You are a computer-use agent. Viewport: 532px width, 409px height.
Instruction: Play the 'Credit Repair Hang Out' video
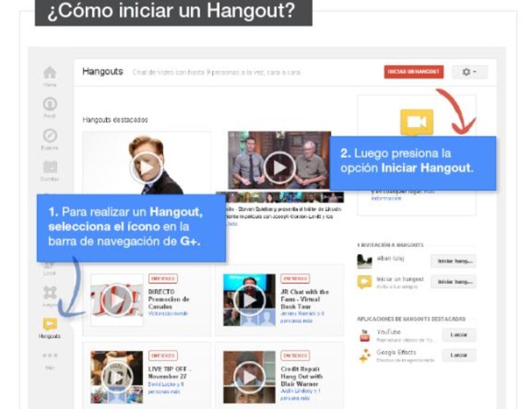pyautogui.click(x=249, y=377)
